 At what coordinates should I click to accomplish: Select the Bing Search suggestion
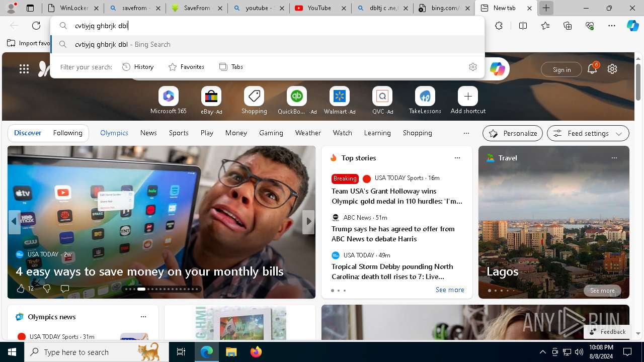pos(267,44)
